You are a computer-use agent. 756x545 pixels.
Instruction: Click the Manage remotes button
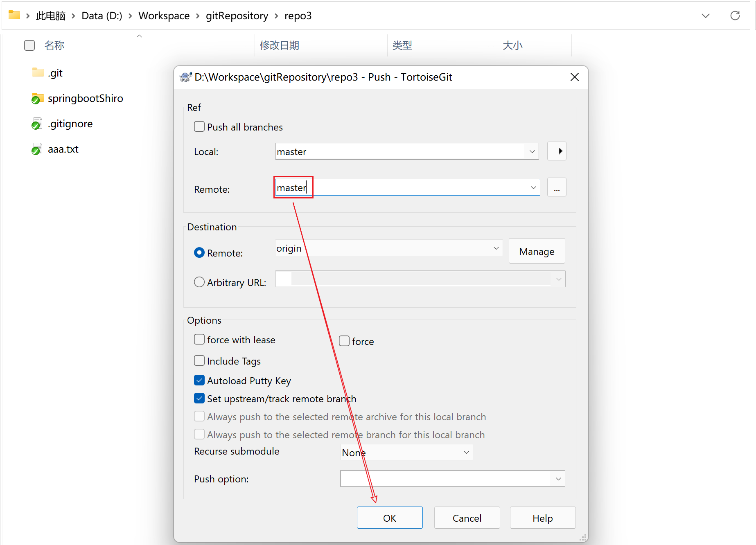(537, 251)
